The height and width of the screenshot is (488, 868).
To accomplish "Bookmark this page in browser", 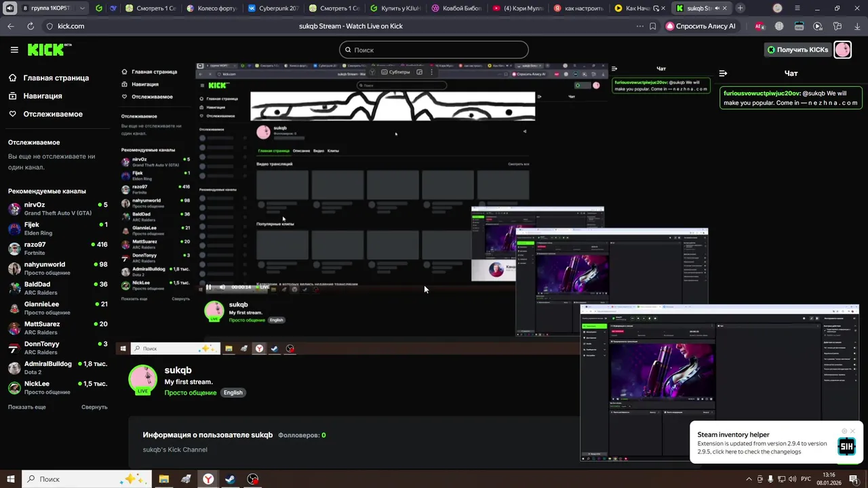I will 652,26.
